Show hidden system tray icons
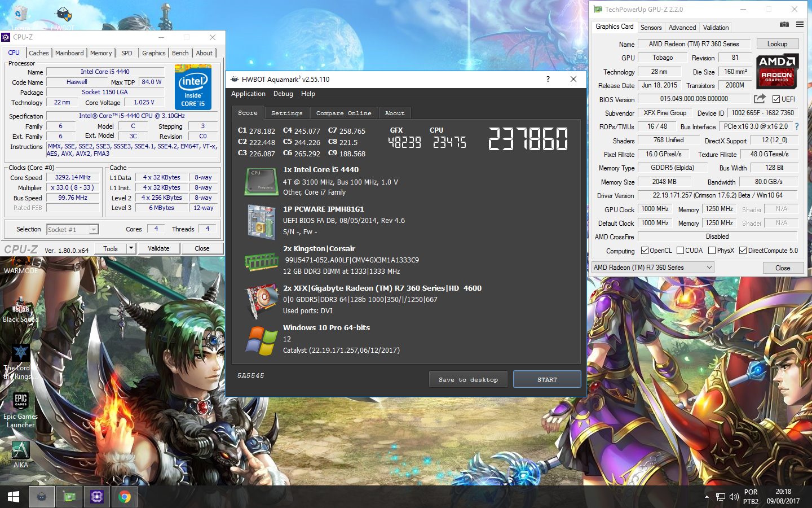Screen dimensions: 812x508 click(x=707, y=497)
